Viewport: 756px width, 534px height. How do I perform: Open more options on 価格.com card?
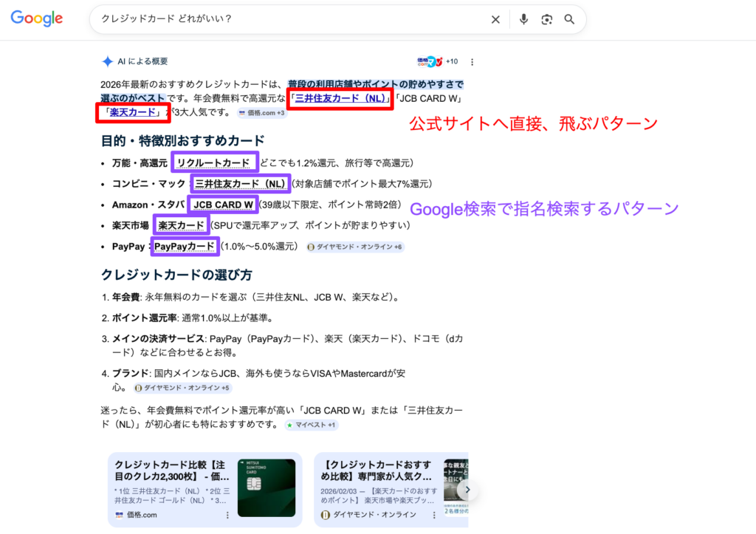pyautogui.click(x=227, y=515)
